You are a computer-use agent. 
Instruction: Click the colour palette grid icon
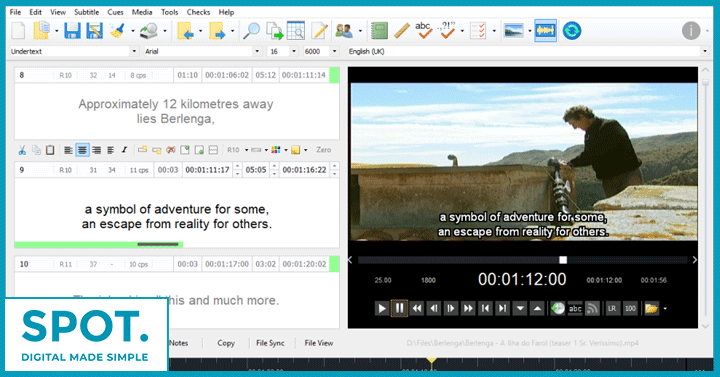coord(276,150)
